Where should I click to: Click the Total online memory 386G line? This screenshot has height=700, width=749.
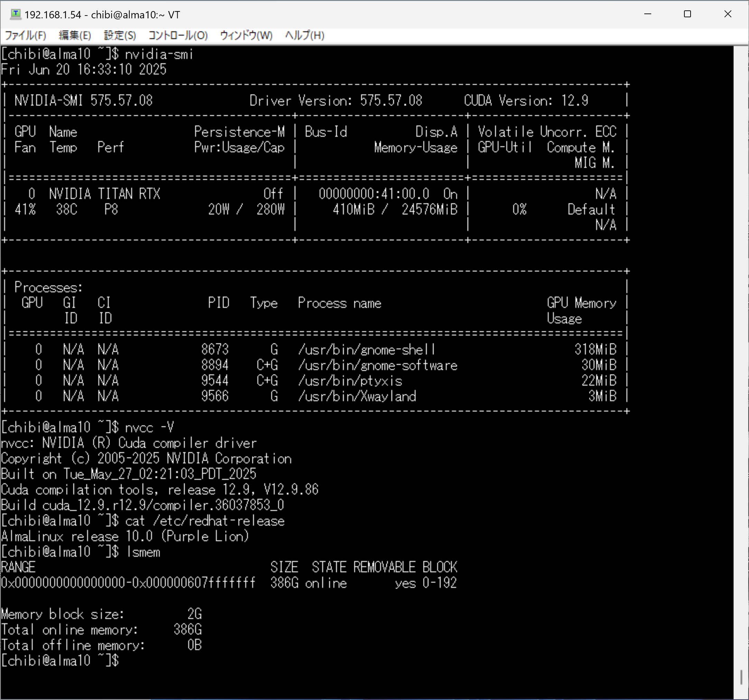101,629
